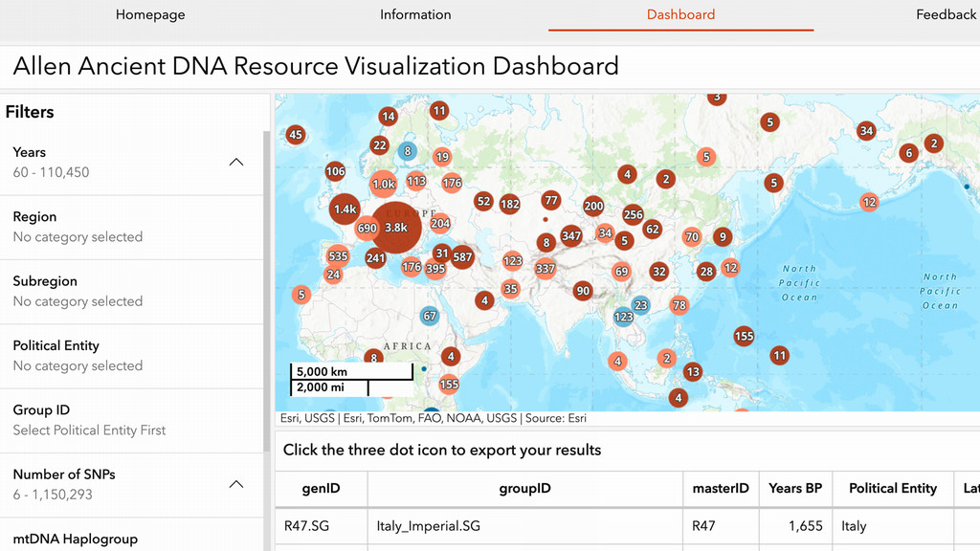Image resolution: width=980 pixels, height=551 pixels.
Task: Open the Subregion category filter
Action: click(132, 291)
